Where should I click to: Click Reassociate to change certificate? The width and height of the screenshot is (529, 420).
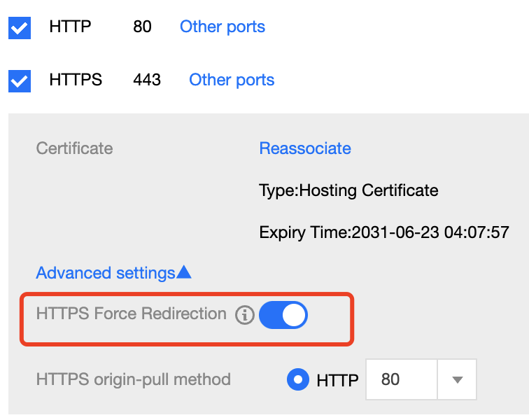(305, 148)
